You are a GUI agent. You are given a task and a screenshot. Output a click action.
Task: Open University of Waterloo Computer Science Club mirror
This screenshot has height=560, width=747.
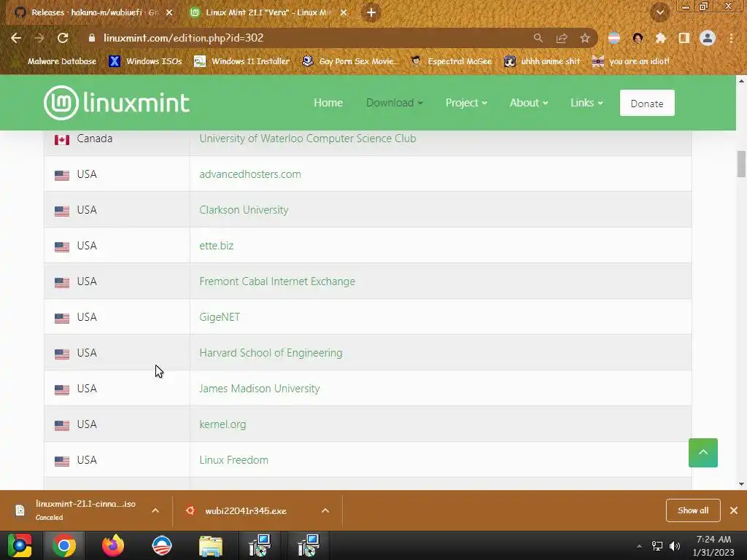point(308,139)
